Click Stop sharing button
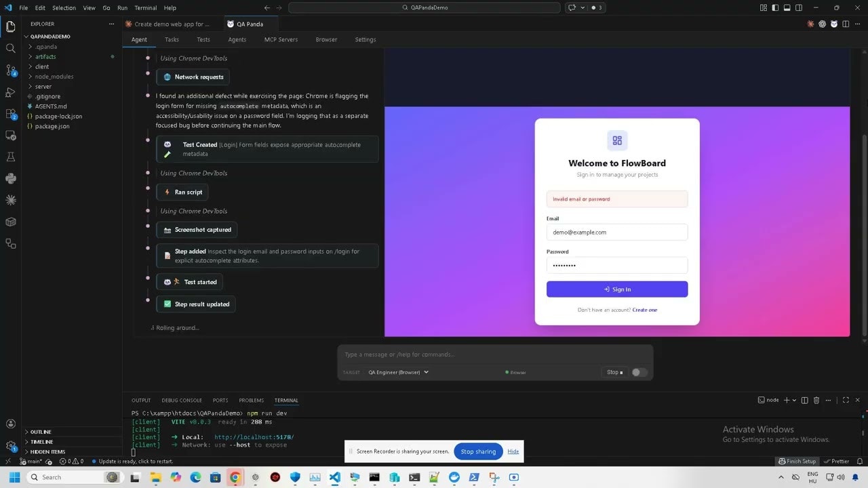This screenshot has width=868, height=488. pos(478,451)
